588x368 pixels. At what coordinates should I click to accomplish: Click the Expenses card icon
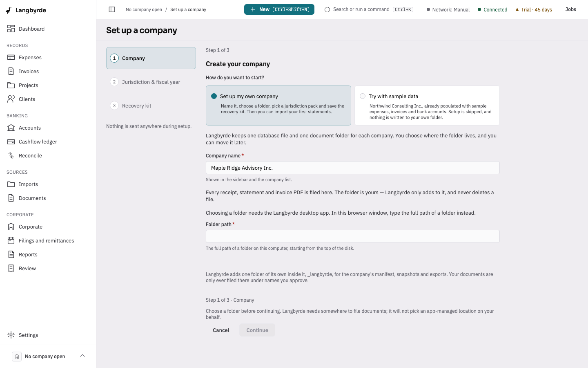(11, 57)
